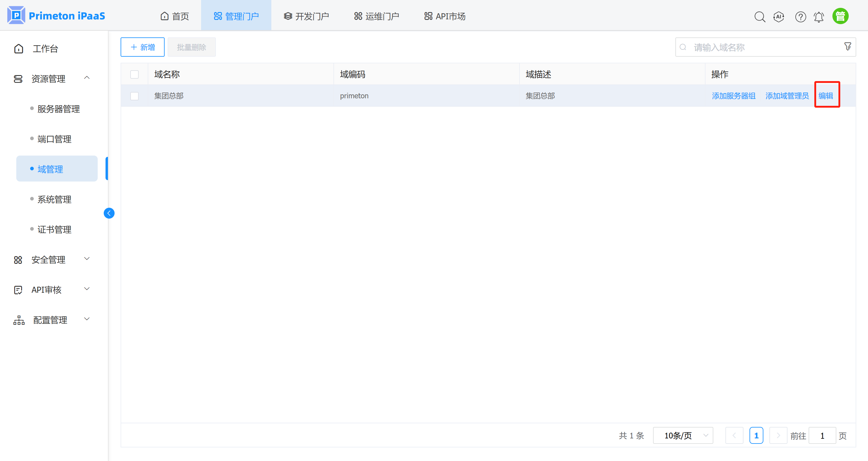
Task: Open the API市场 portal
Action: point(444,15)
